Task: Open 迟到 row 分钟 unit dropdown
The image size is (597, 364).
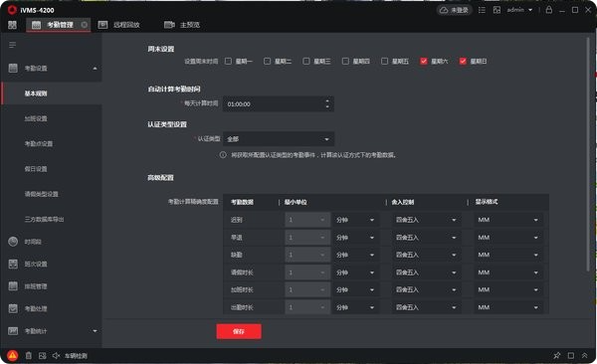Action: [x=355, y=220]
